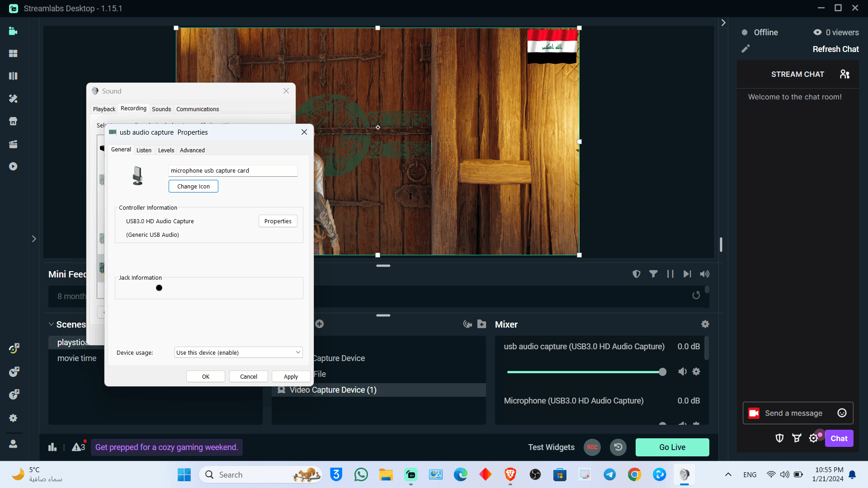Pause the Mini Feed alert queue
The image size is (868, 488).
[670, 274]
